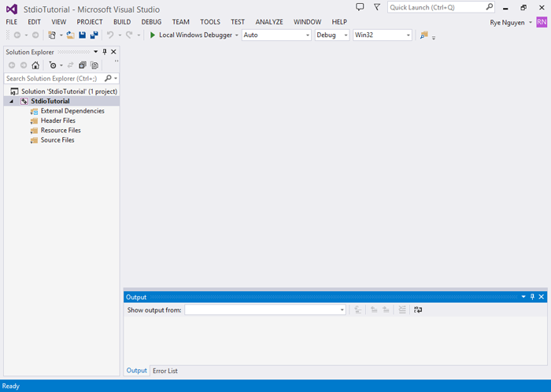
Task: Click the RN user avatar badge
Action: click(x=542, y=23)
